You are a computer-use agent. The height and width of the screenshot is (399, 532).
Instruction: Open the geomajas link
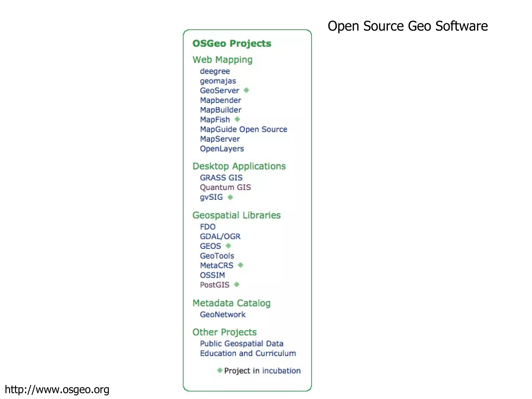(x=218, y=81)
